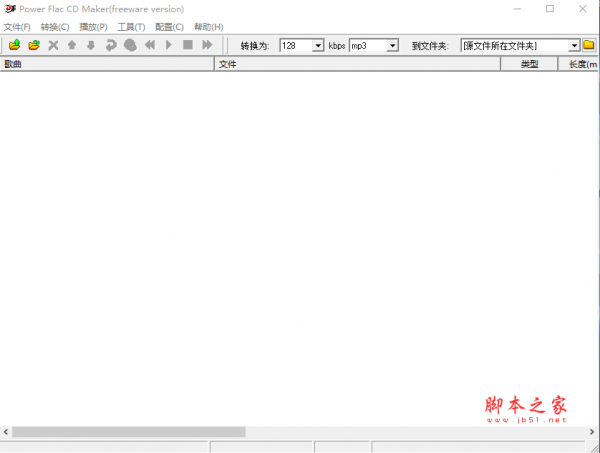The height and width of the screenshot is (453, 600).
Task: Expand the destination folder dropdown
Action: point(574,46)
